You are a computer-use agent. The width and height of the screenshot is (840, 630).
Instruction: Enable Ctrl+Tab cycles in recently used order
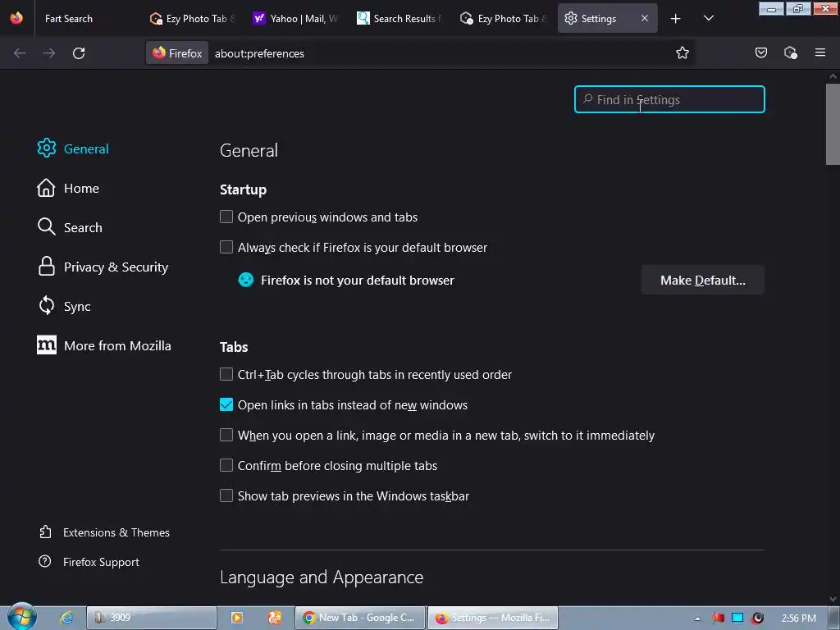point(226,374)
